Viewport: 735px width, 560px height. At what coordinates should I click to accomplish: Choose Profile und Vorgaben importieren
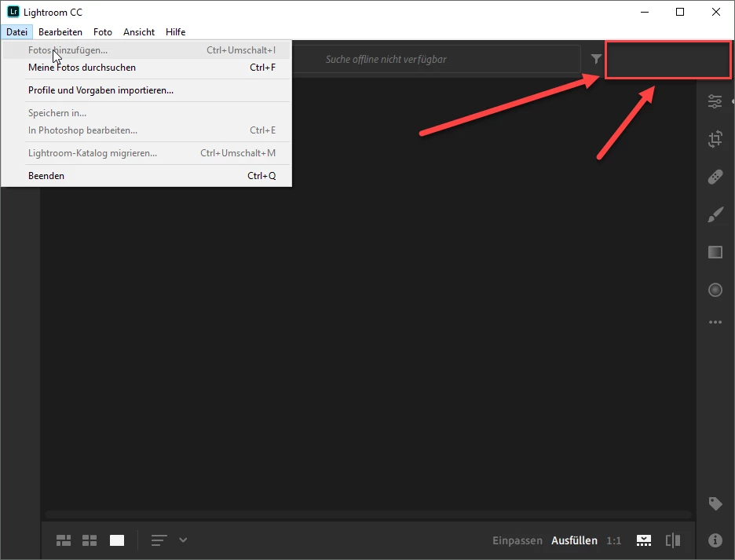[146, 90]
